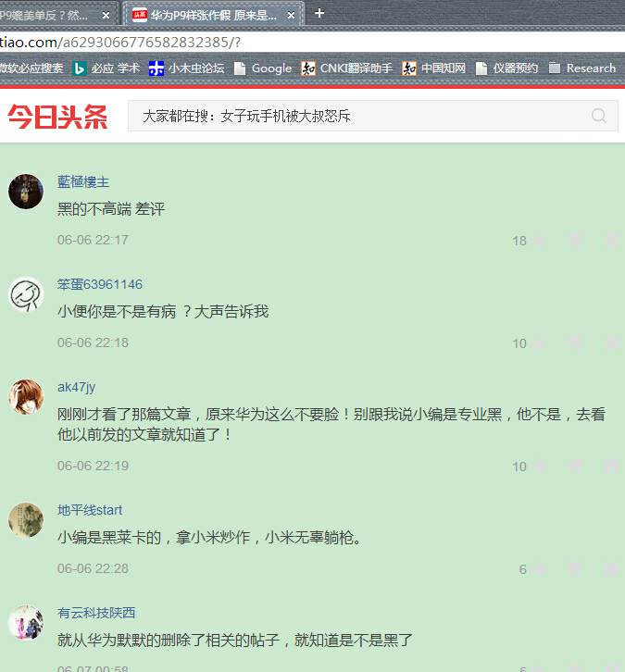Open ak47jy's user profile name
Viewport: 625px width, 672px height.
(76, 387)
